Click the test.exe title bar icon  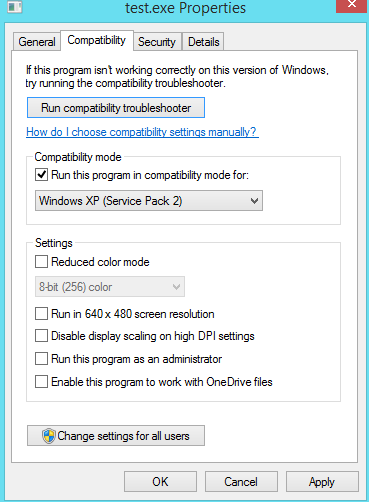(15, 7)
